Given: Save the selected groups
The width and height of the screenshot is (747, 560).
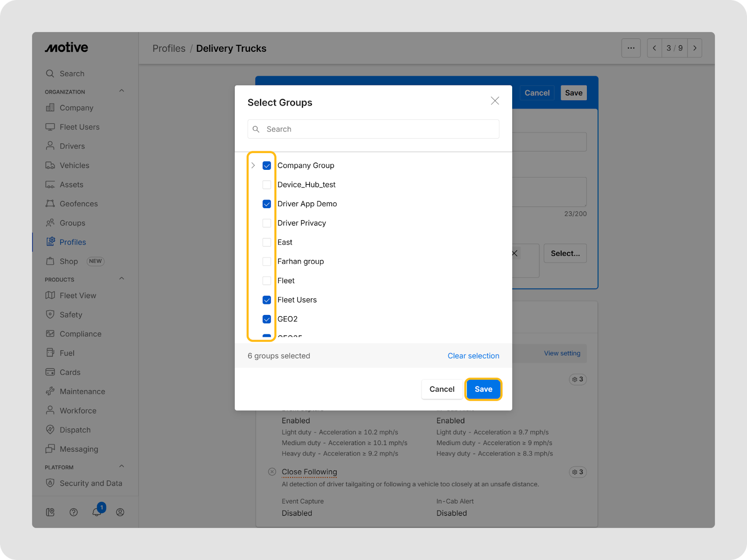Looking at the screenshot, I should 483,389.
